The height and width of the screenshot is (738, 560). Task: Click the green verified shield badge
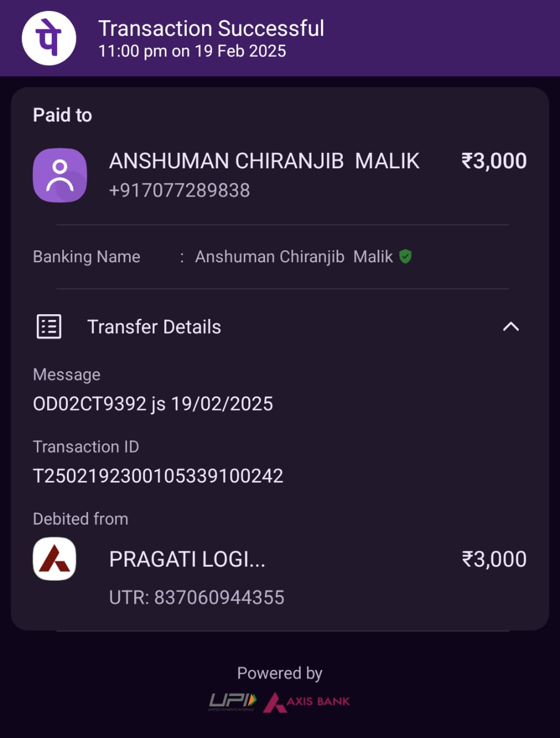click(406, 257)
